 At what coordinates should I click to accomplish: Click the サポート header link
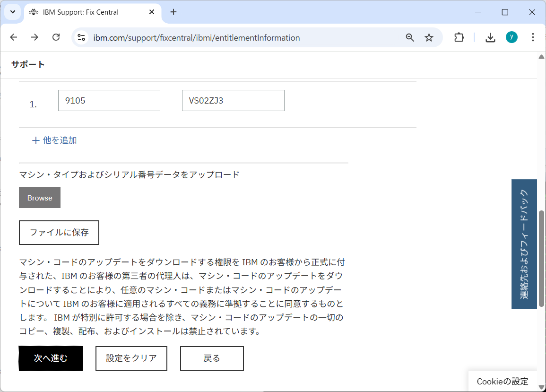tap(28, 64)
